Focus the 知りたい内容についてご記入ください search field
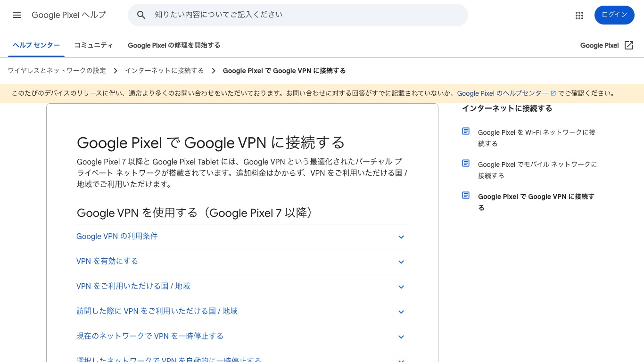 point(298,15)
